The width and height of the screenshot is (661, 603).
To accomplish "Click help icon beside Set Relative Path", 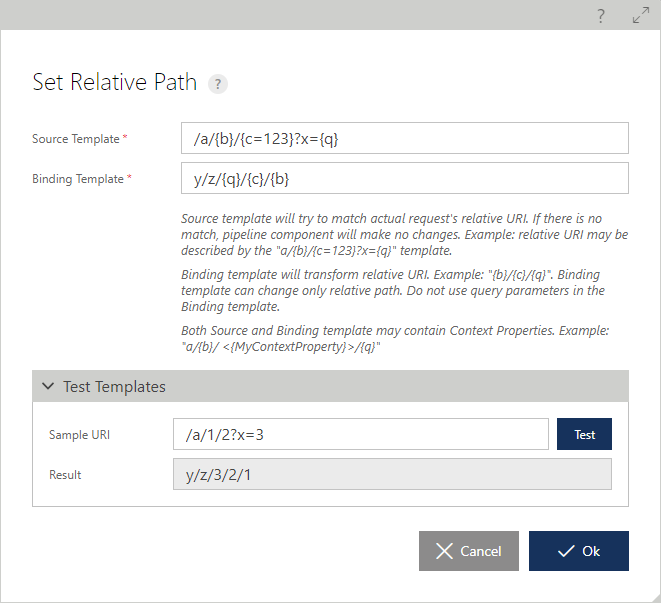I will pyautogui.click(x=218, y=83).
